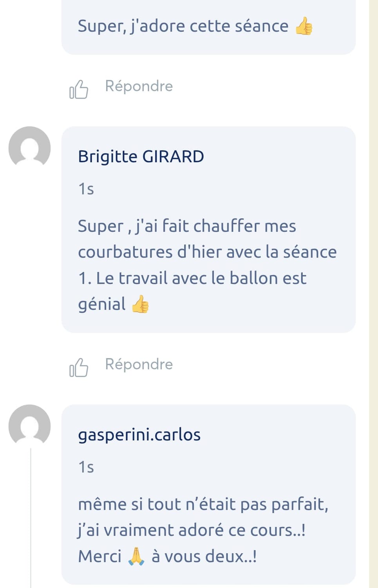Click Brigitte GIRARD's profile avatar

tap(29, 147)
